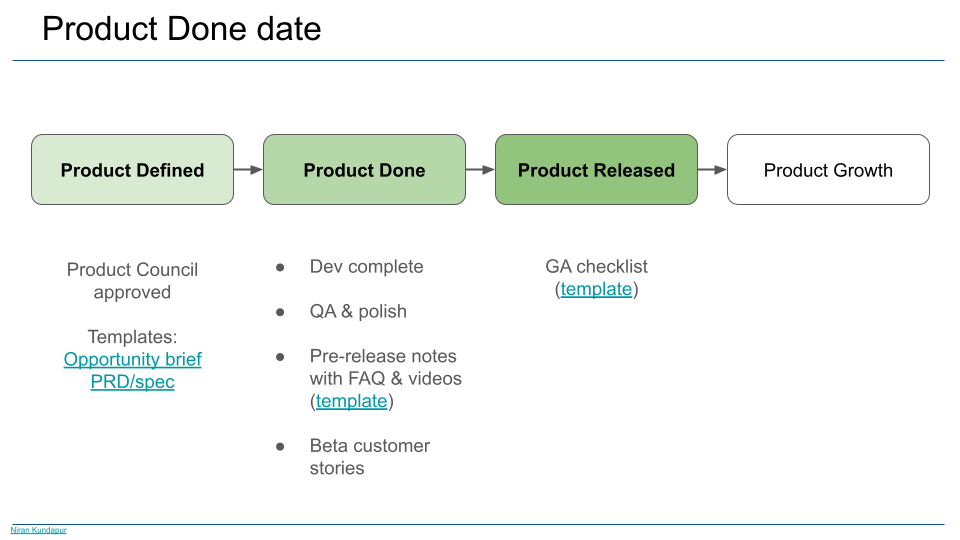960x540 pixels.
Task: Select the "QA & polish" bullet item
Action: coord(358,311)
